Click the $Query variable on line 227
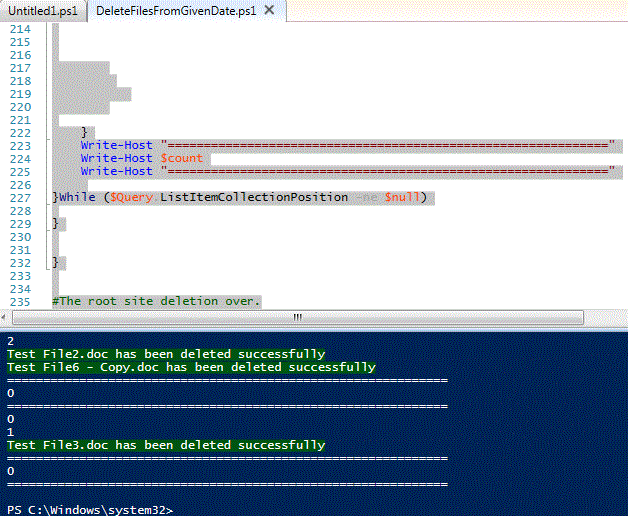Screen dimensions: 628x516 click(x=131, y=197)
